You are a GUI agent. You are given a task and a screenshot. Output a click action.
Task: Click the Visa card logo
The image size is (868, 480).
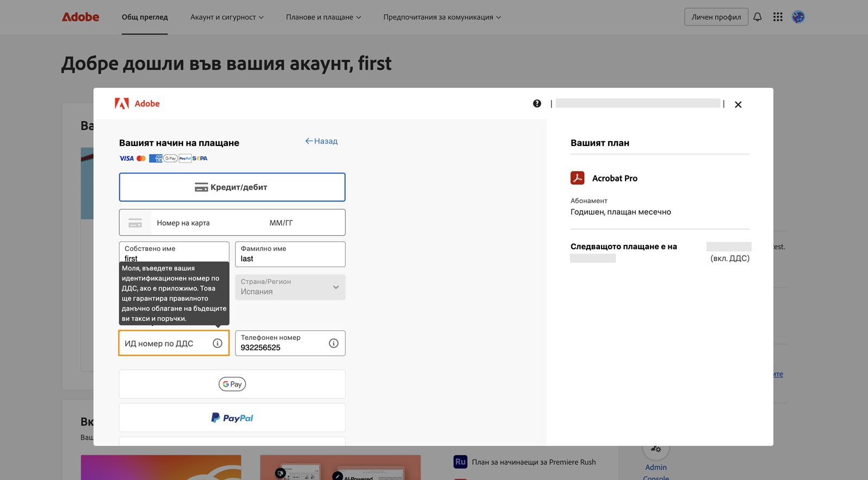(126, 159)
